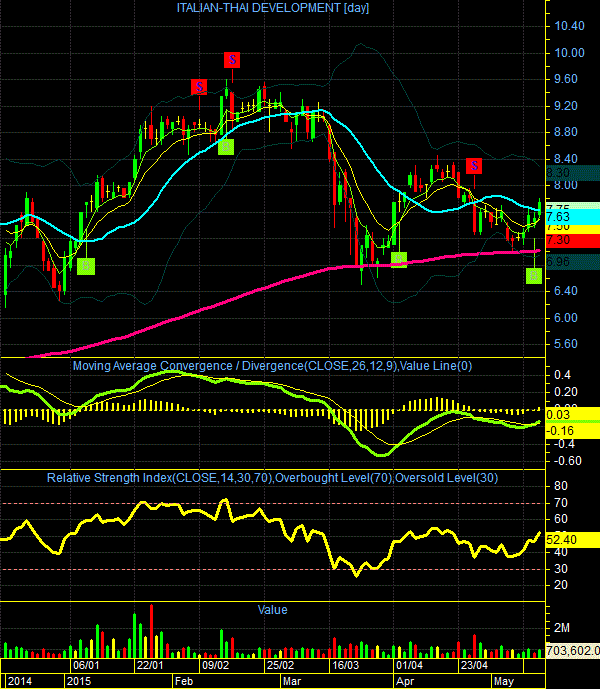Image resolution: width=600 pixels, height=689 pixels.
Task: Select the 01/04 date label
Action: click(410, 665)
